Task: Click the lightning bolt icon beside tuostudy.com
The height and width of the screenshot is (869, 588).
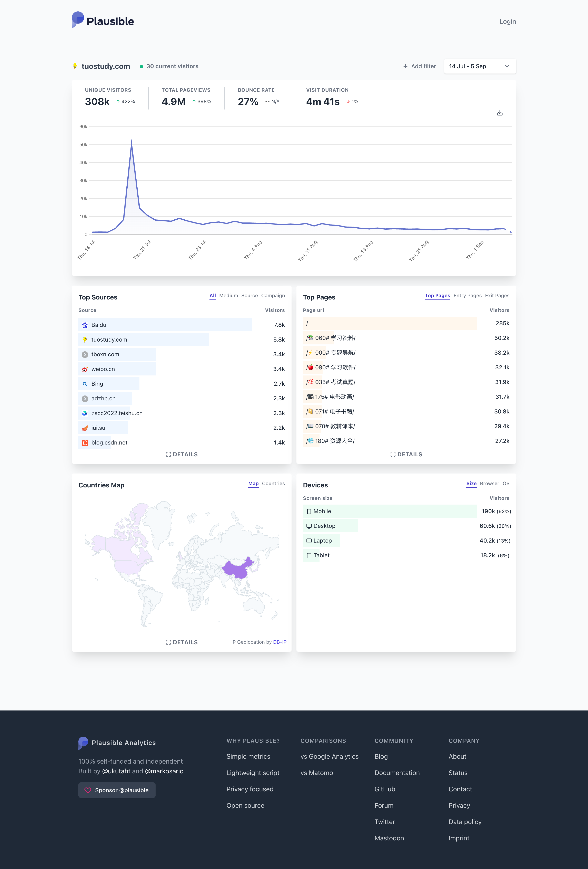Action: [75, 66]
